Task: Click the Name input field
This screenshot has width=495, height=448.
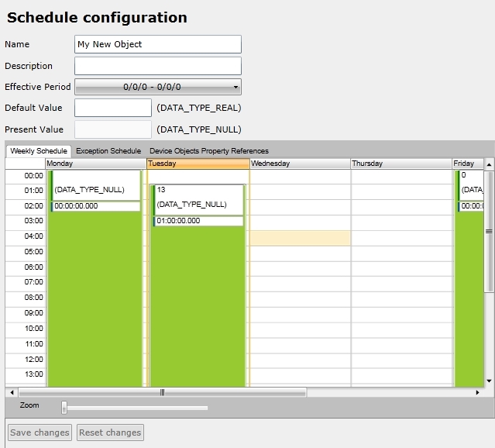Action: pyautogui.click(x=157, y=44)
